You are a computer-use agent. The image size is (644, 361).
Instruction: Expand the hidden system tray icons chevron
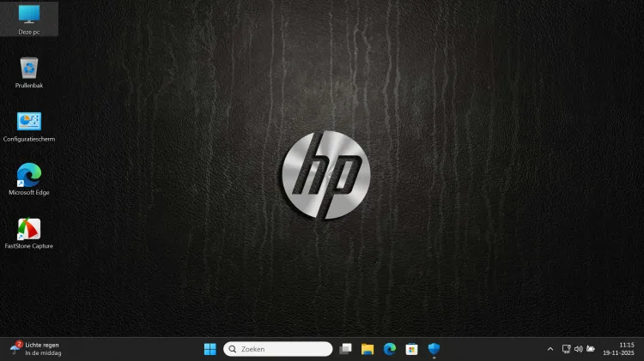coord(550,349)
